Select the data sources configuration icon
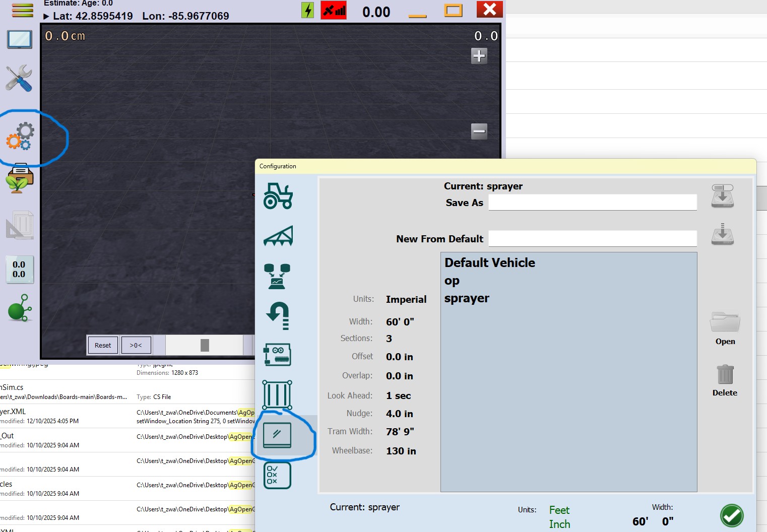 tap(277, 276)
